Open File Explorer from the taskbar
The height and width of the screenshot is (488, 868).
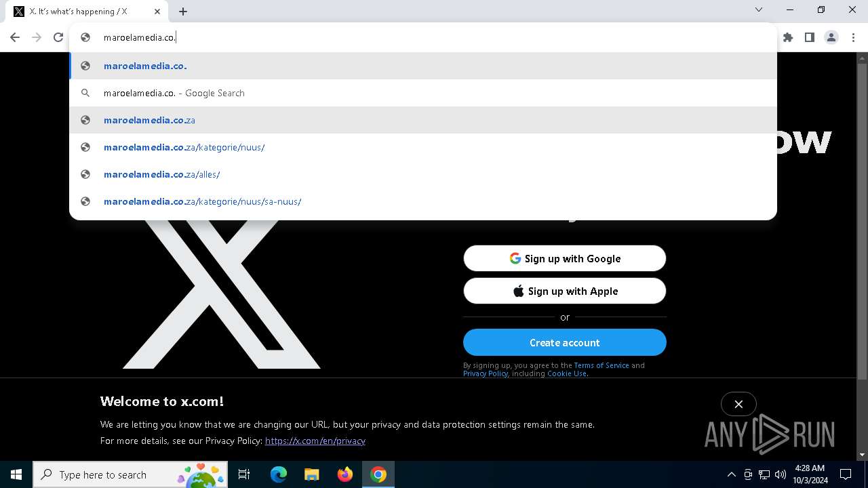pyautogui.click(x=312, y=474)
